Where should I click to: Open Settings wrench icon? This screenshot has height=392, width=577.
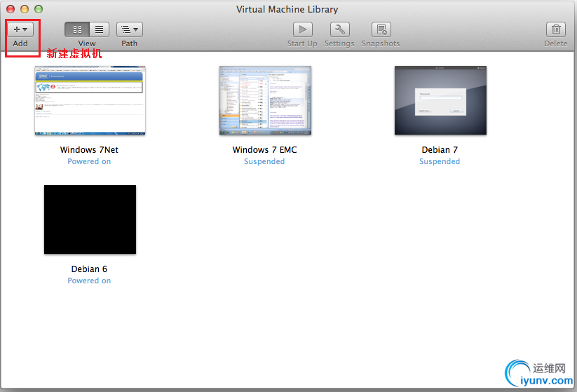click(x=339, y=29)
